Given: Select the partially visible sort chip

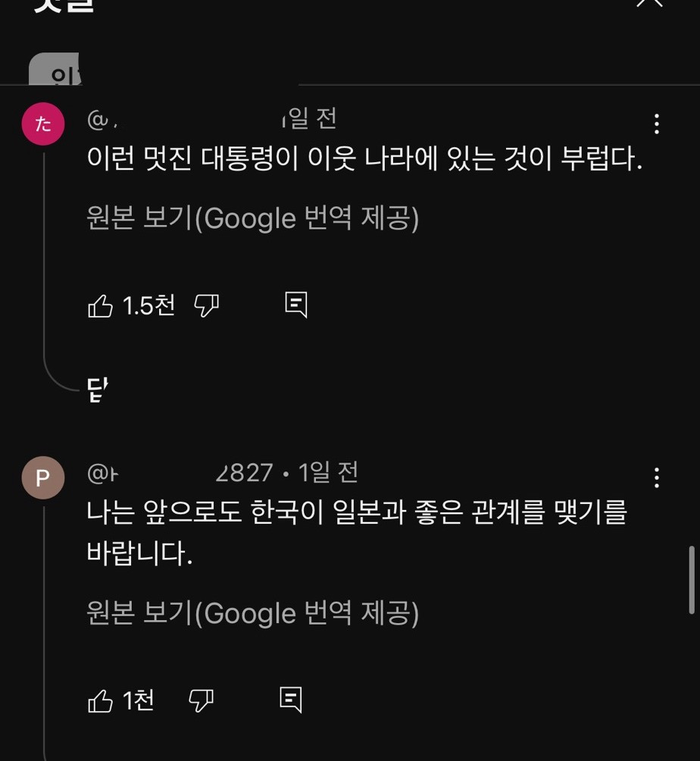Looking at the screenshot, I should click(x=55, y=70).
